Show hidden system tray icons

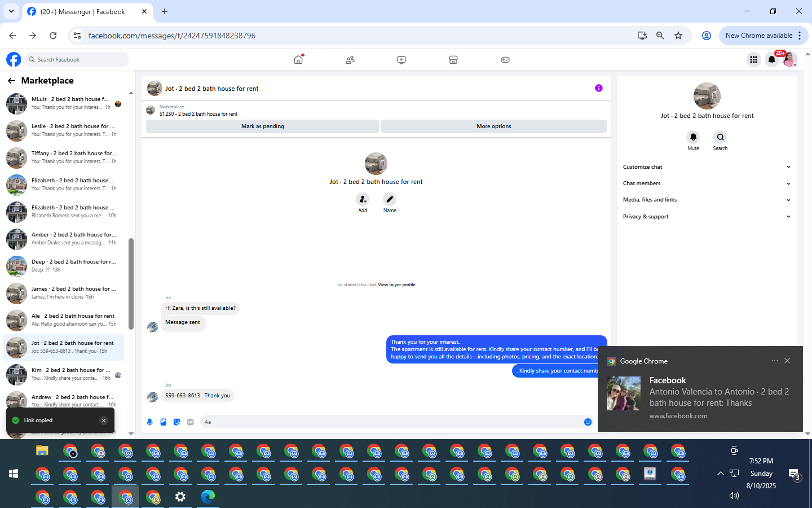point(720,474)
